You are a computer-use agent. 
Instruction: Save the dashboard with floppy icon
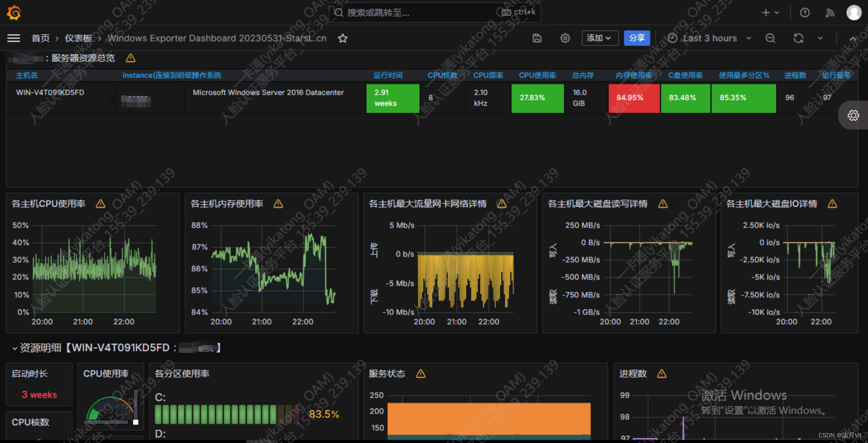[x=537, y=38]
